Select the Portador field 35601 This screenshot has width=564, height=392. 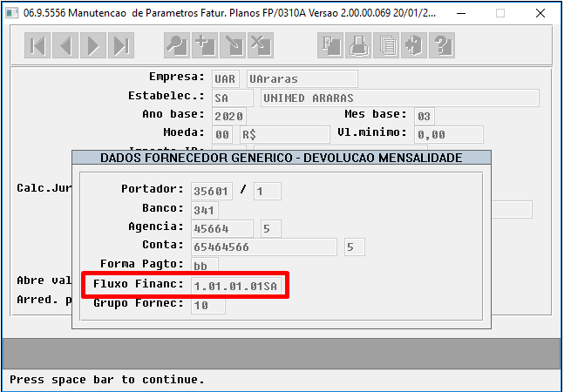click(x=212, y=191)
